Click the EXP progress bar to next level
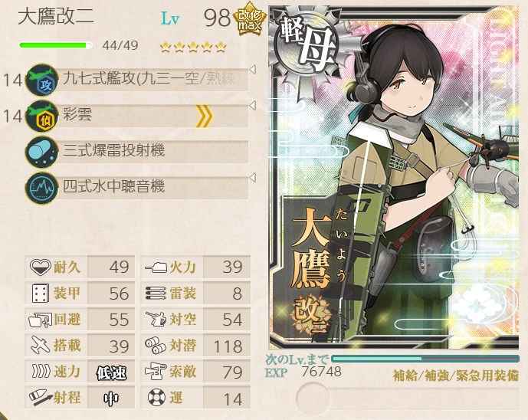 425,359
